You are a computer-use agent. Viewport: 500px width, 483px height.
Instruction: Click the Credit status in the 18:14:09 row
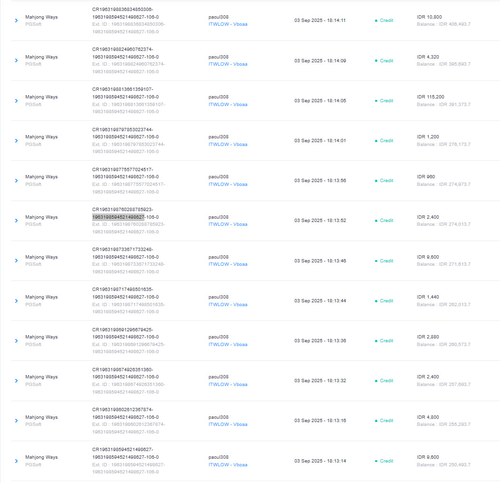[386, 61]
